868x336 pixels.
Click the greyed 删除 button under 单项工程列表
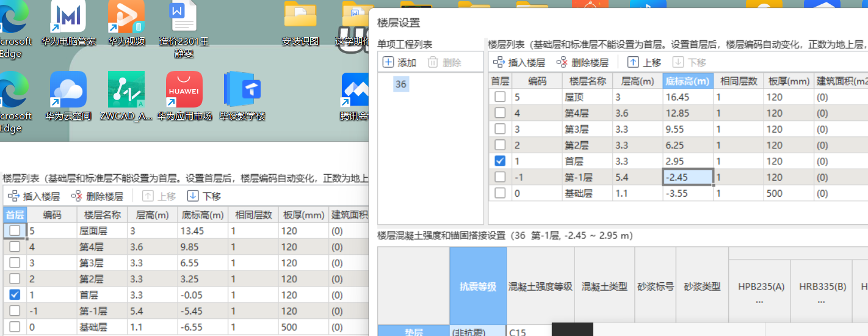point(444,62)
